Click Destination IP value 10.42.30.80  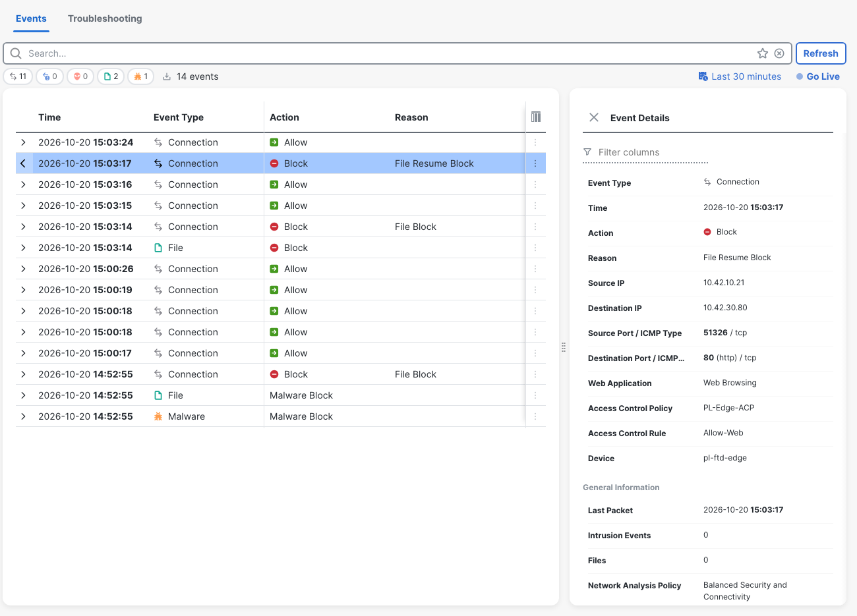725,308
